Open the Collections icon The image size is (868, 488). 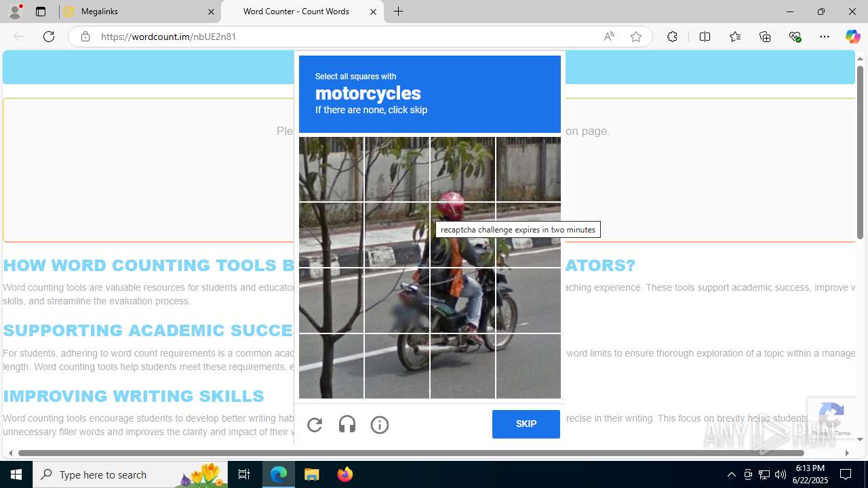(x=765, y=37)
